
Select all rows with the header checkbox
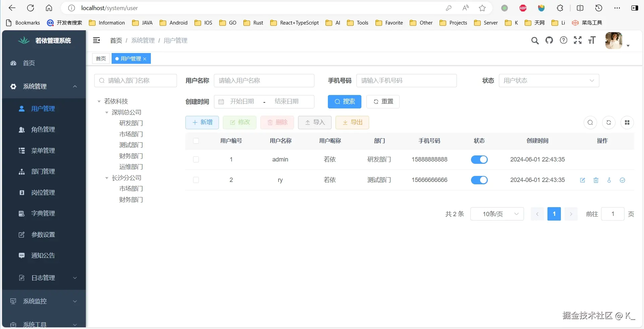coord(196,141)
